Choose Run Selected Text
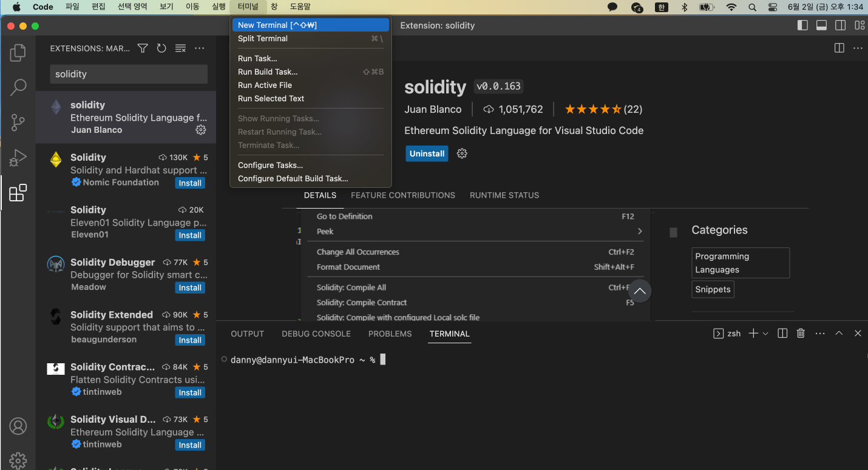This screenshot has height=470, width=868. pos(311,98)
